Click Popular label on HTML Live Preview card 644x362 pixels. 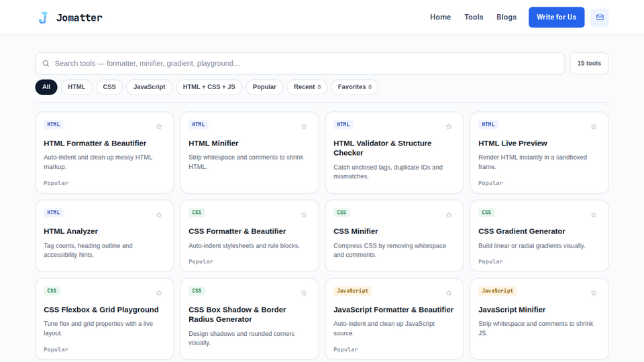coord(490,183)
